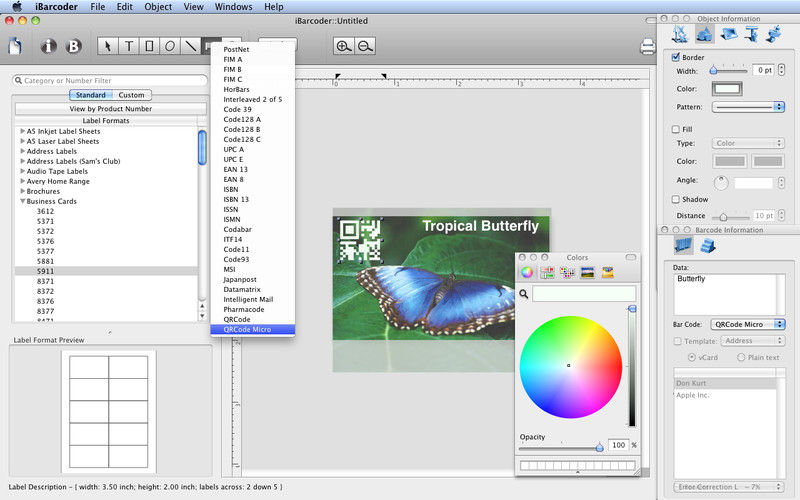
Task: Switch to color sliders picker mode
Action: (547, 272)
